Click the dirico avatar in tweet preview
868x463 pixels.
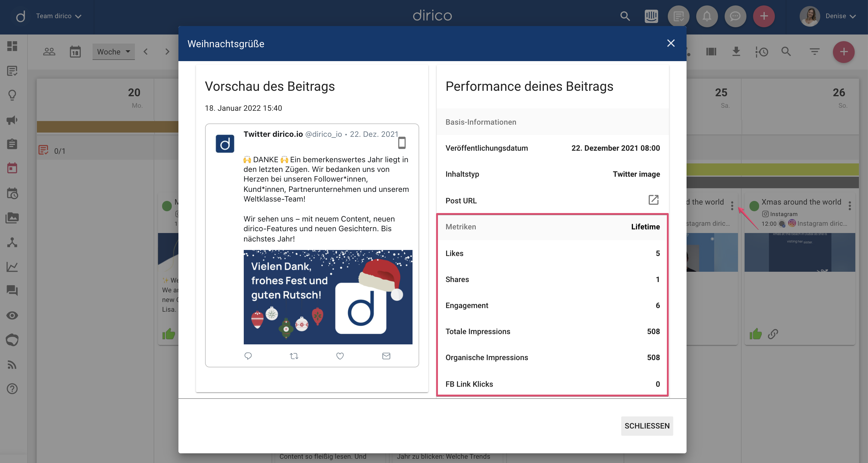225,144
